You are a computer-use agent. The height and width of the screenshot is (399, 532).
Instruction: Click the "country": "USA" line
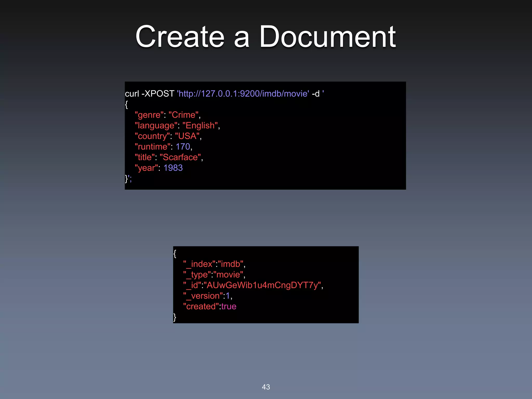(168, 136)
